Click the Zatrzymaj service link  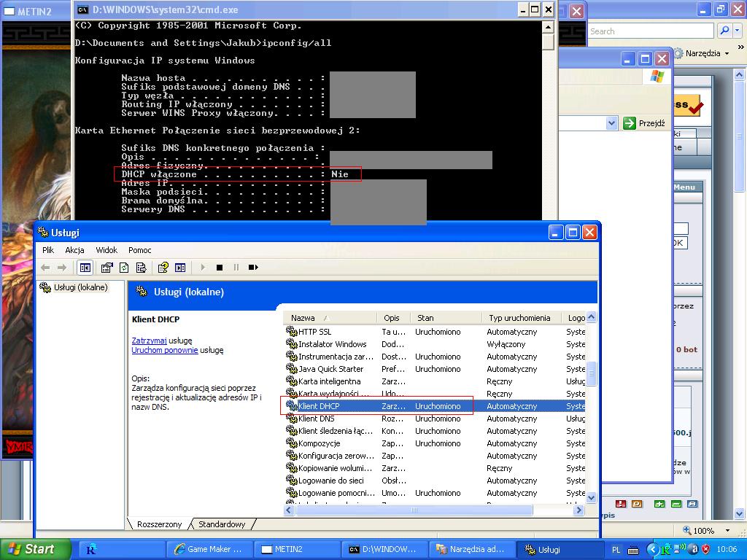click(x=149, y=341)
